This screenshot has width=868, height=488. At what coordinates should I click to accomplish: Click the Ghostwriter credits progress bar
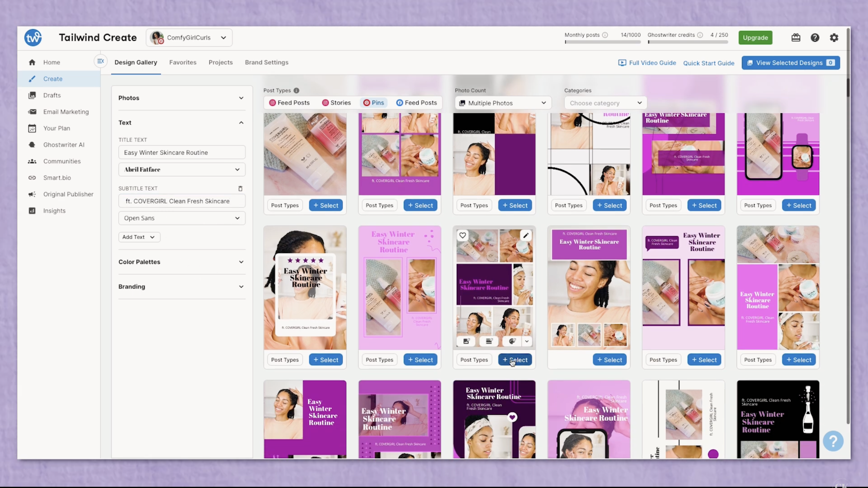pyautogui.click(x=688, y=42)
